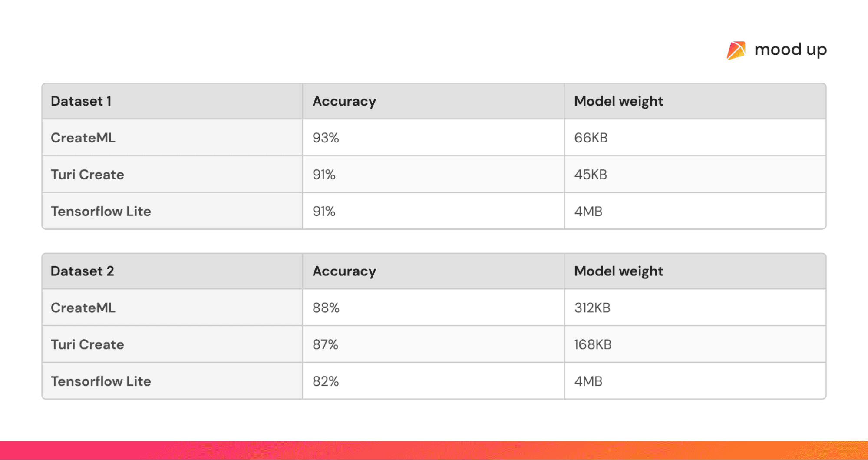Click CreateML row in Dataset 2
The height and width of the screenshot is (460, 868).
coord(83,308)
